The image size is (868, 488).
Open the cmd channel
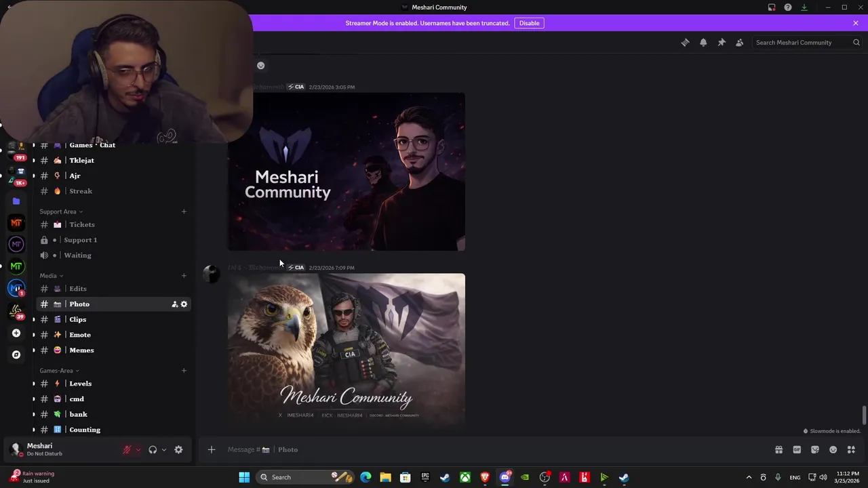[x=113, y=399]
